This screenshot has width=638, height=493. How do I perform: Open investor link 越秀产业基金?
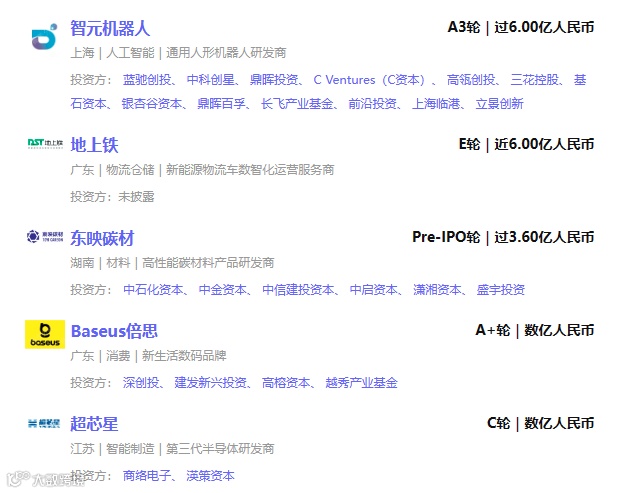361,383
